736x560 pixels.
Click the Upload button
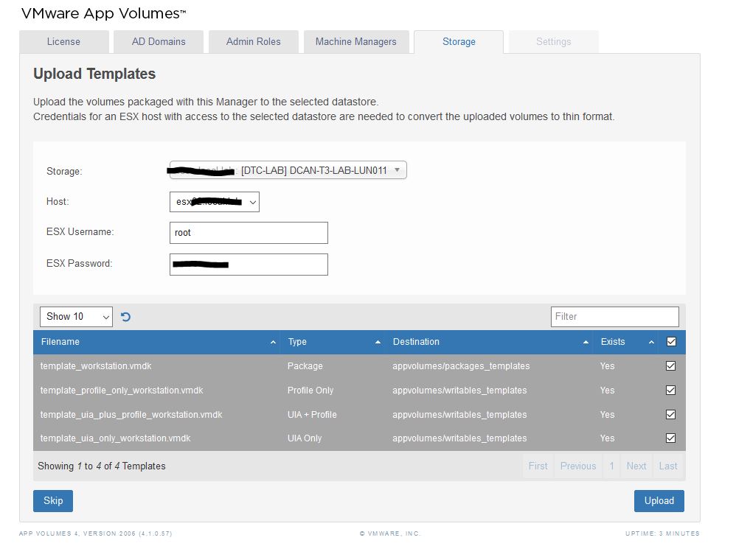coord(659,501)
